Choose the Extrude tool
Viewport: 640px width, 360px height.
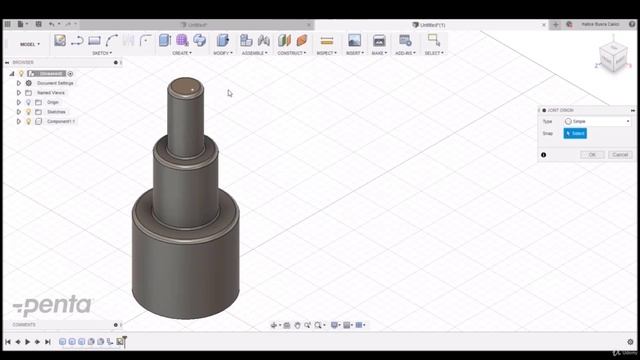165,40
